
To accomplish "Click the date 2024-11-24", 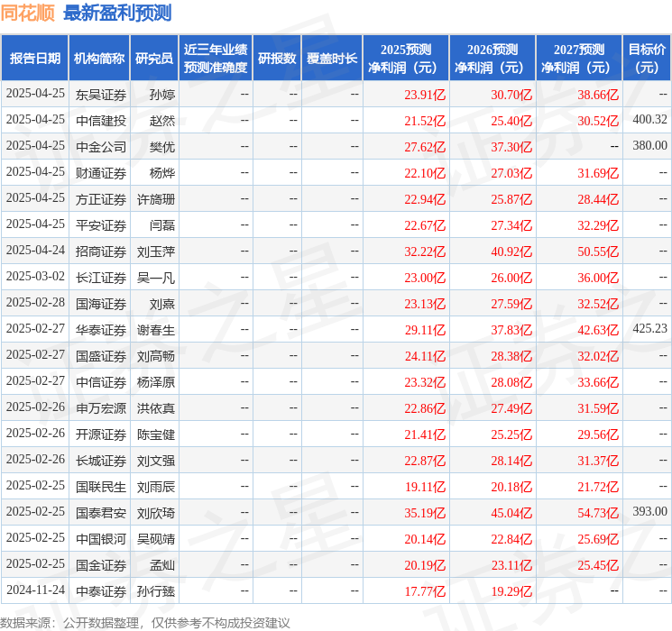I will [35, 590].
